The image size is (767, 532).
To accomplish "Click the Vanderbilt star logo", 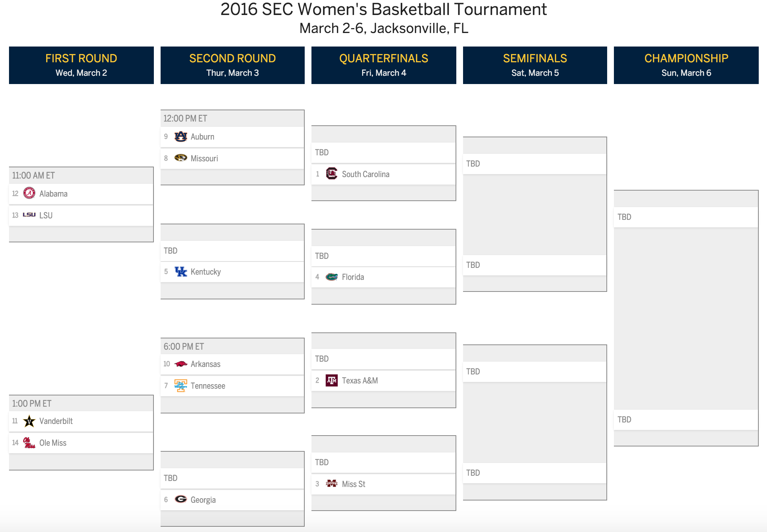I will coord(29,421).
